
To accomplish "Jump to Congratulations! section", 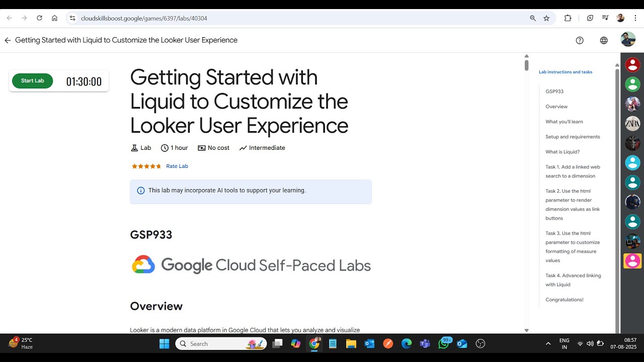I will (x=565, y=300).
